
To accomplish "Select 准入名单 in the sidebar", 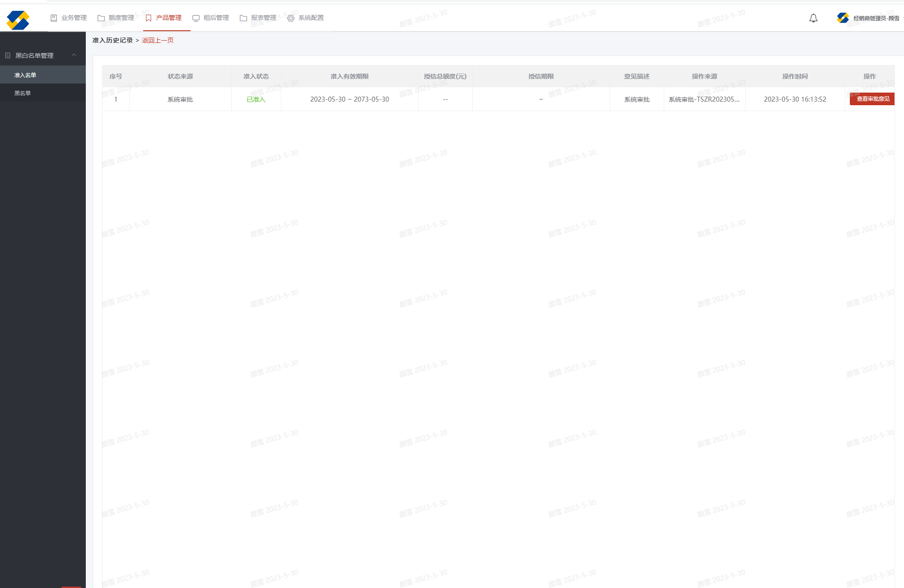I will click(25, 75).
